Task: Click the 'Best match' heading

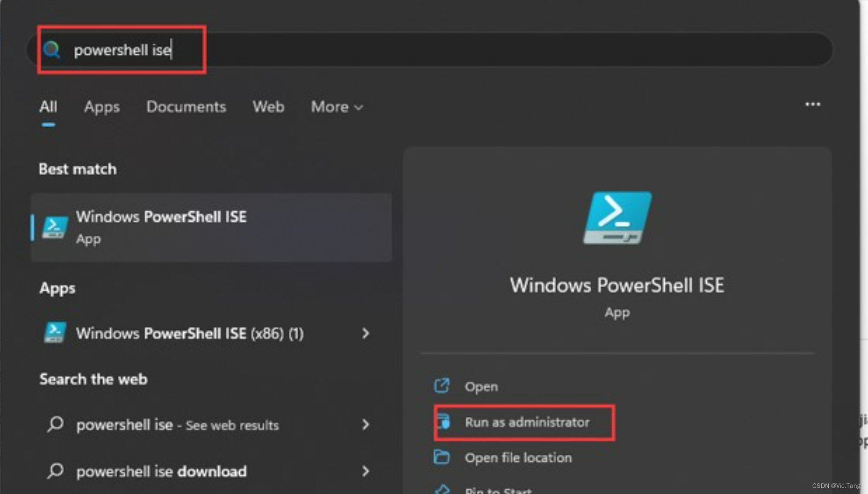Action: point(78,169)
